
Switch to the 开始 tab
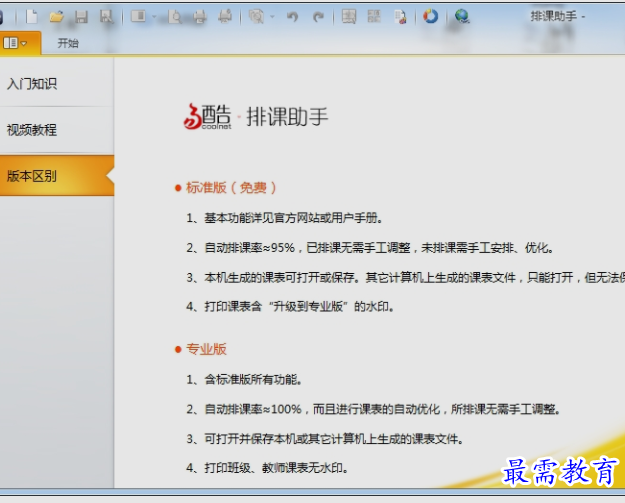(x=68, y=43)
